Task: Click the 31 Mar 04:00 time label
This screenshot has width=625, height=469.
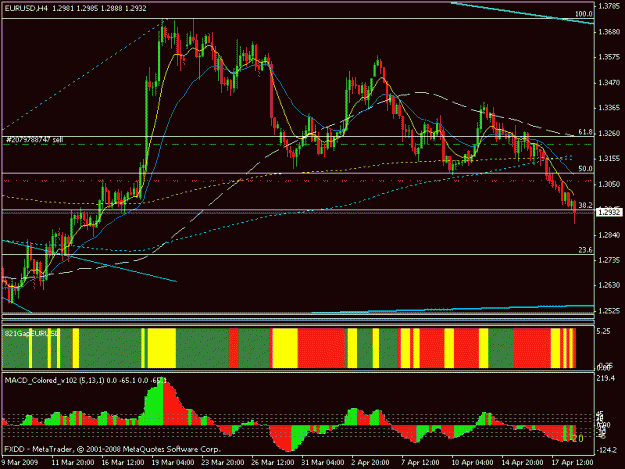Action: (323, 462)
